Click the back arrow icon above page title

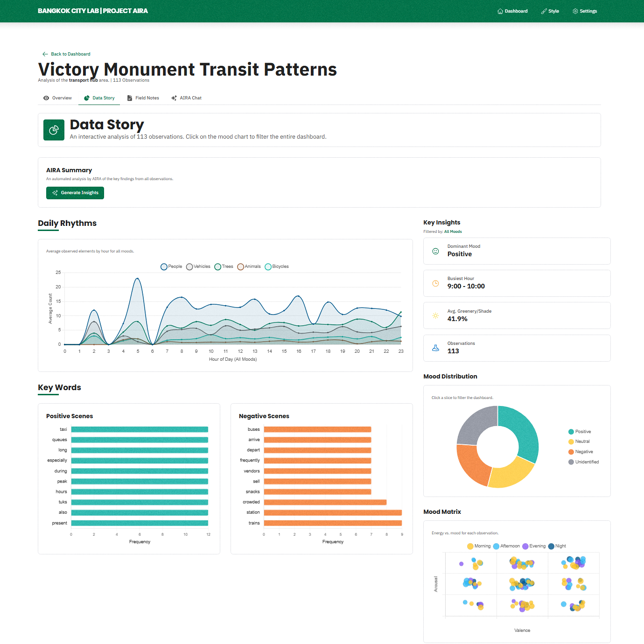pos(45,54)
